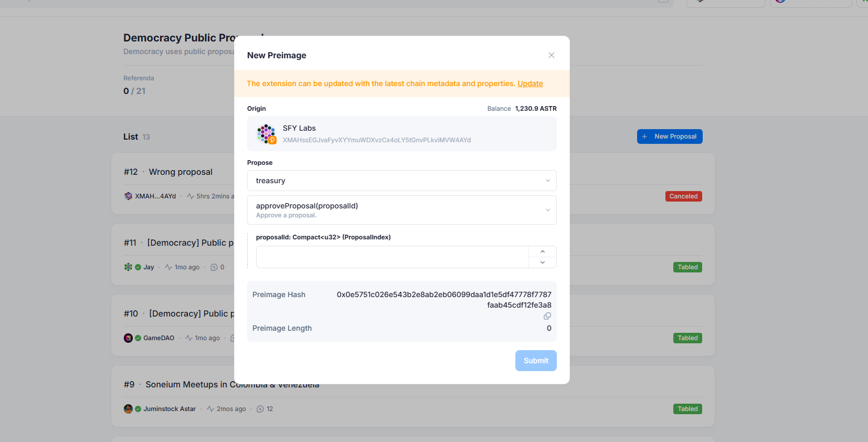Open the SFY Labs origin account selector
868x442 pixels.
click(401, 134)
